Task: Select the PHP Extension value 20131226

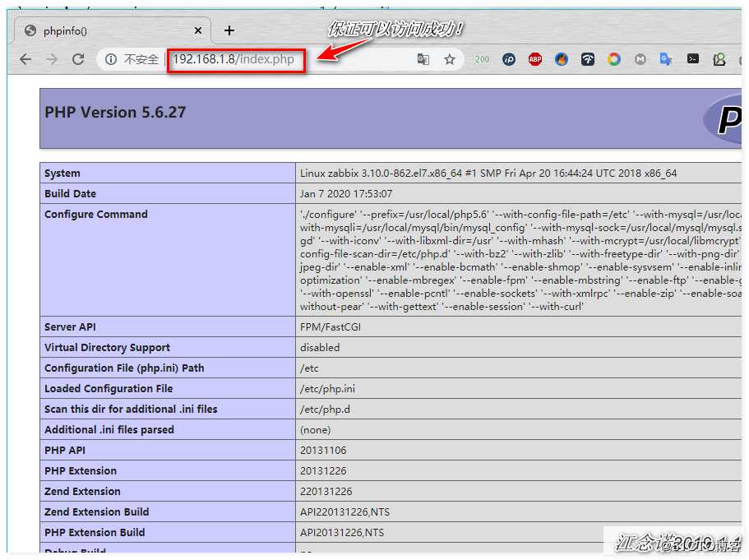Action: coord(323,471)
